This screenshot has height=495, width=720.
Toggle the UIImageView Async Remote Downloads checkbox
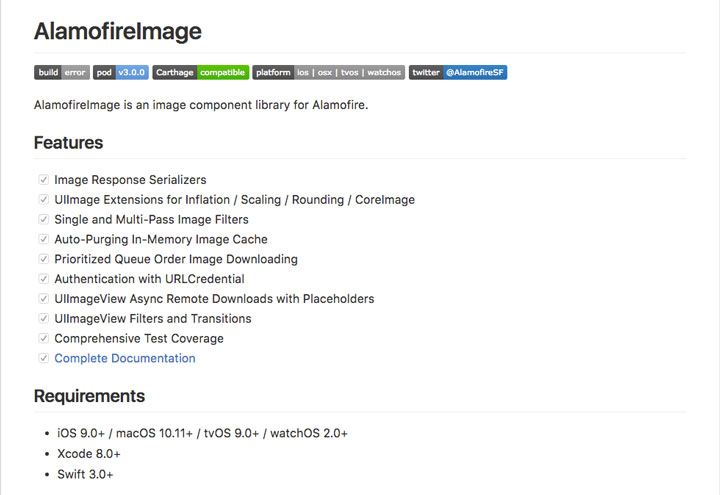pos(44,298)
